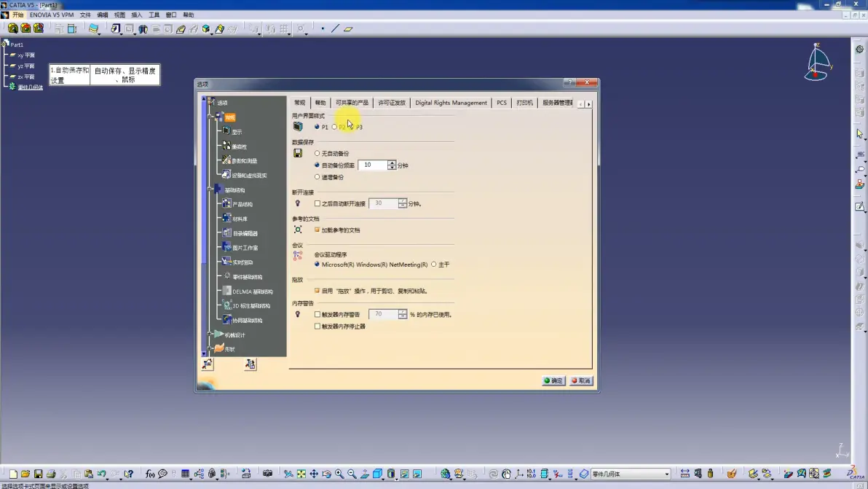Click the Zoom Out magnifier icon
Viewport: 868px width, 489px height.
pos(352,474)
